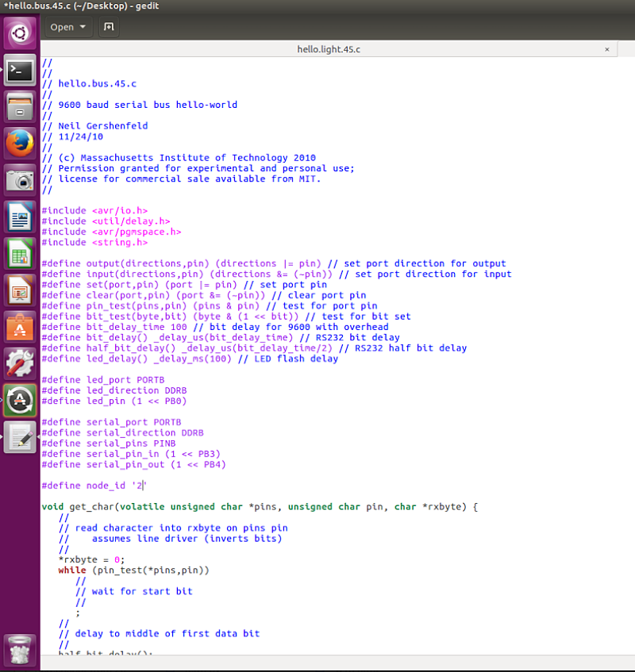Viewport: 635px width, 672px height.
Task: Click the 'Neil Gershenfeld' comment line
Action: pyautogui.click(x=94, y=126)
